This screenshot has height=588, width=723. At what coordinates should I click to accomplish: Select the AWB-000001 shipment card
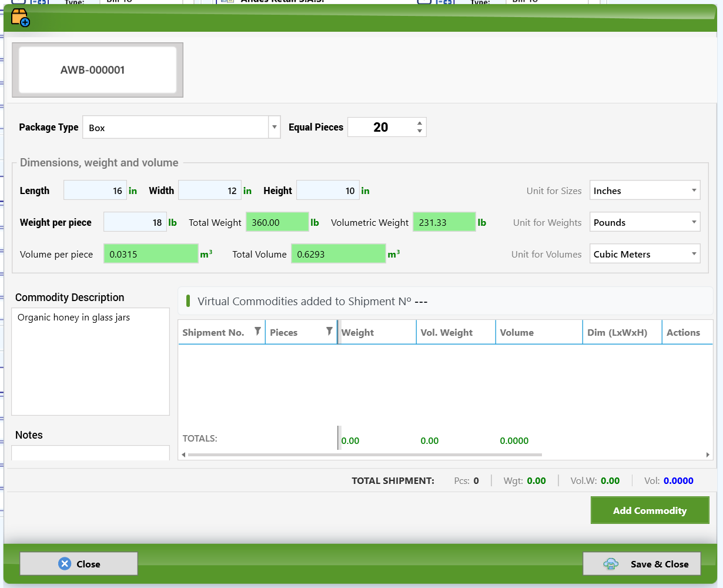(x=98, y=70)
